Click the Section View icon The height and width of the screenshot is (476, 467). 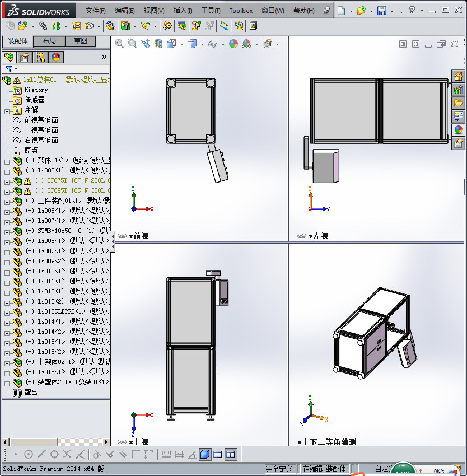click(x=158, y=44)
